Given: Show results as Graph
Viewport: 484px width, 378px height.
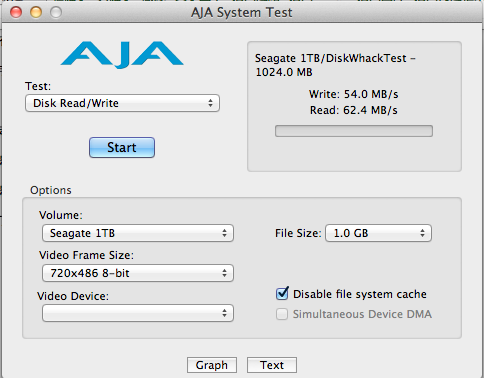Looking at the screenshot, I should (212, 365).
